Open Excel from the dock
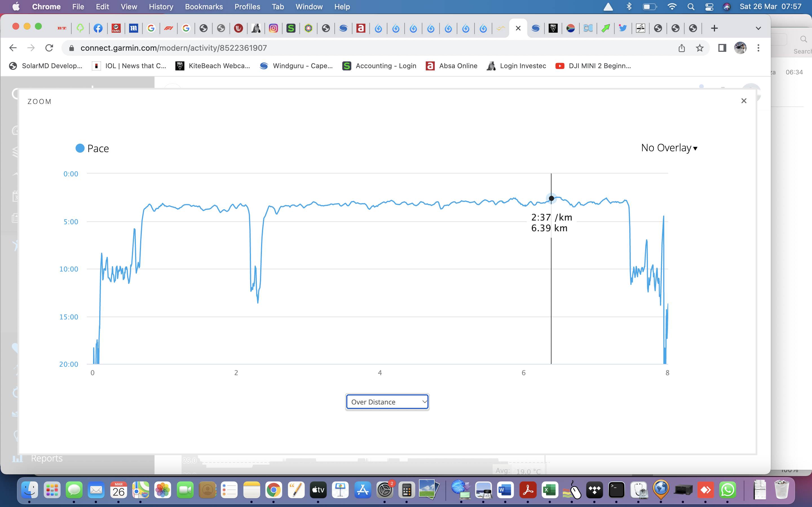Viewport: 812px width, 507px height. [550, 490]
